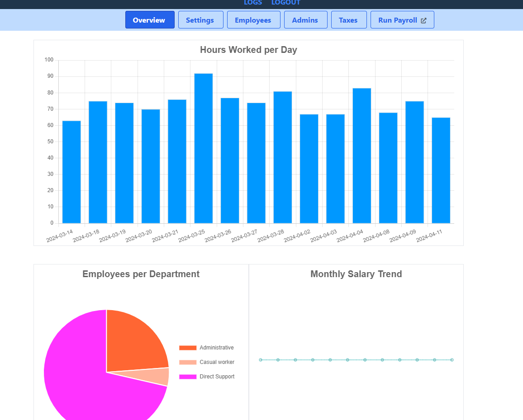Switch to the Taxes tab
Screen dimensions: 523x420
coord(348,20)
